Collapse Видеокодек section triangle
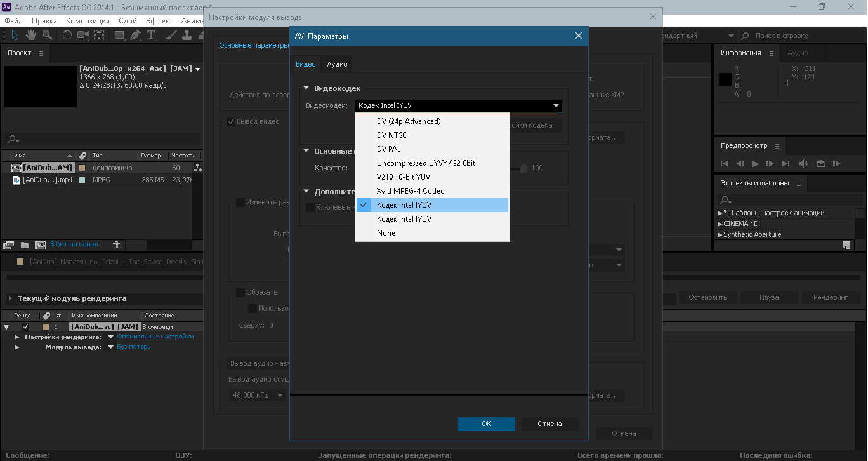868x461 pixels. tap(306, 88)
